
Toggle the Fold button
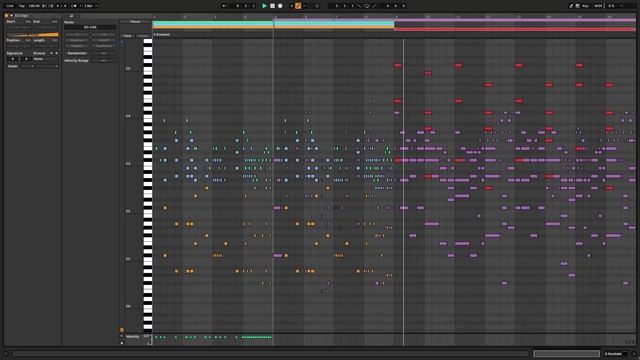[127, 36]
